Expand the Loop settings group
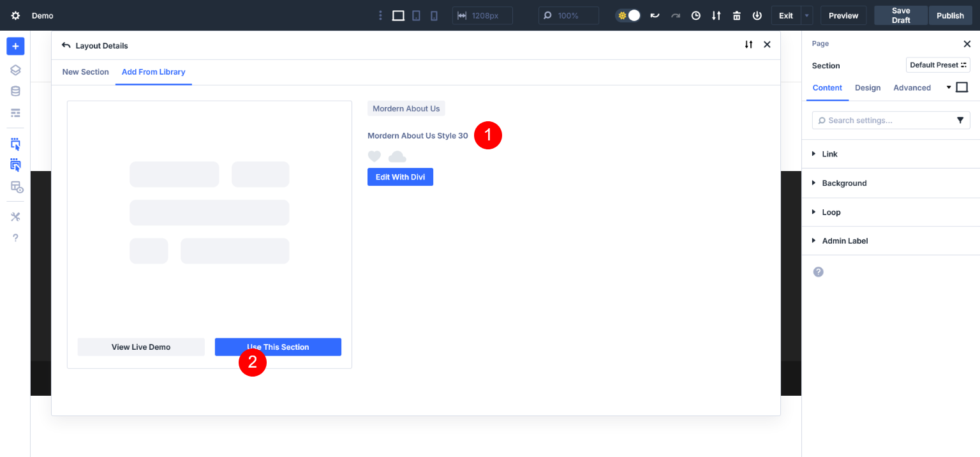 (x=891, y=212)
